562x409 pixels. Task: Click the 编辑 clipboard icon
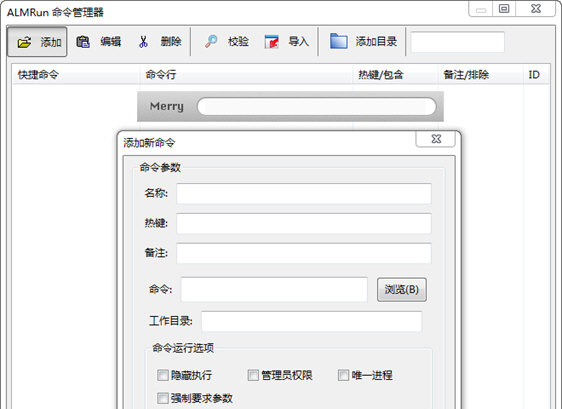[x=83, y=42]
